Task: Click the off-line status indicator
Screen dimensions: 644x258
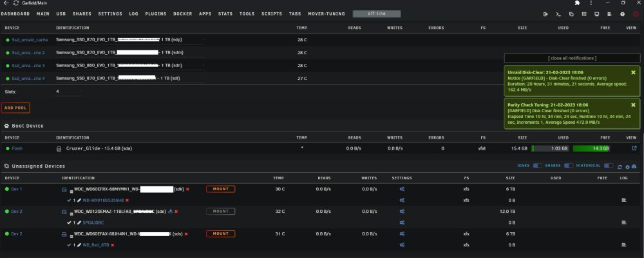Action: 377,14
